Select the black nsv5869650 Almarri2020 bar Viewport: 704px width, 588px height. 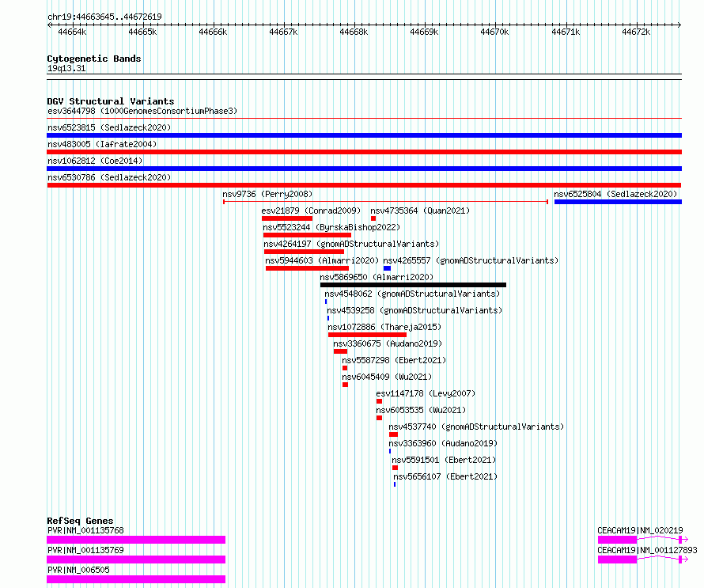pos(413,285)
